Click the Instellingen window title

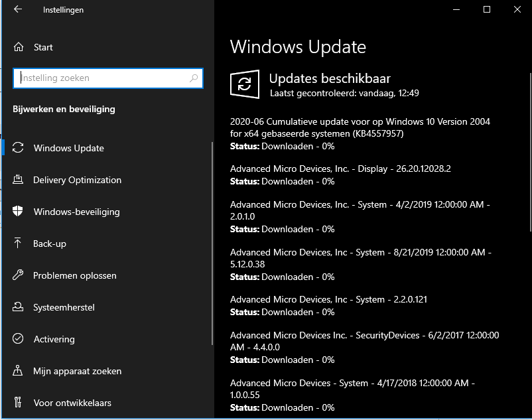click(63, 10)
